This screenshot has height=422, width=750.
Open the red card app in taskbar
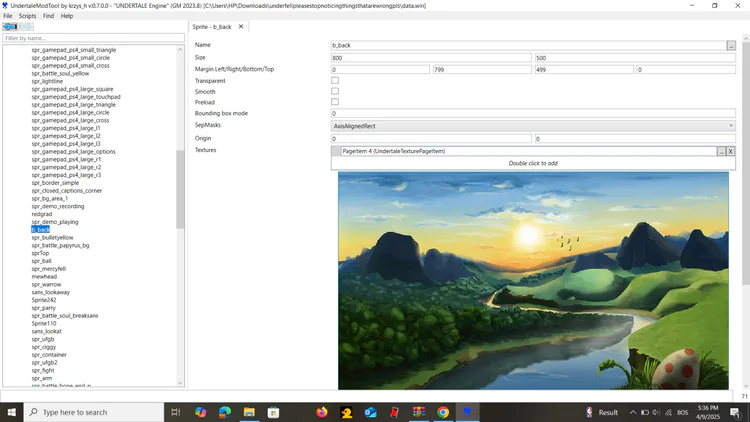[x=395, y=412]
